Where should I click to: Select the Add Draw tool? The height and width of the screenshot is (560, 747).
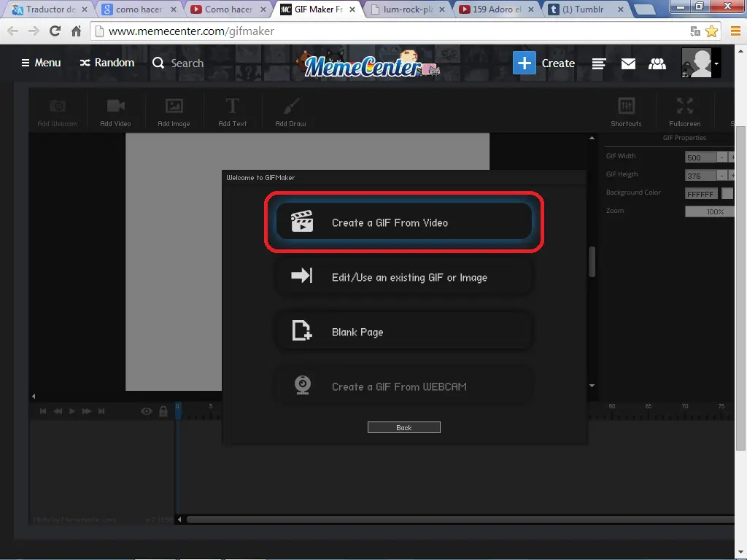(x=290, y=112)
